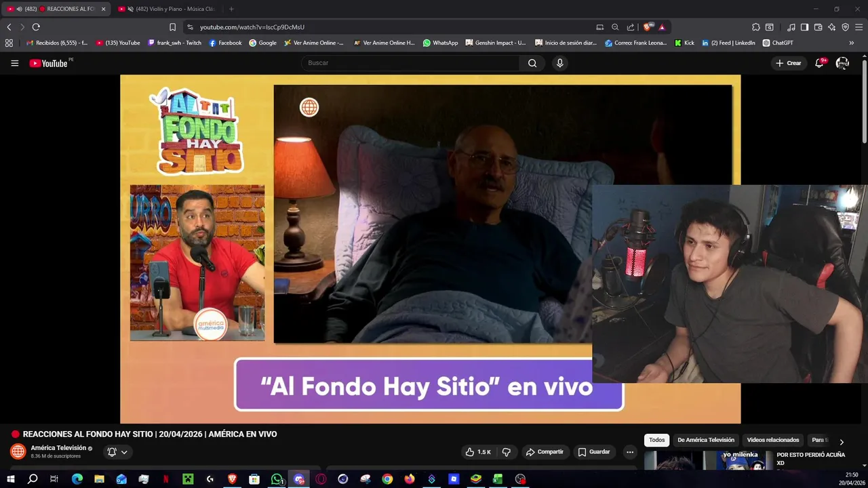Click the page vertical scrollbar
Viewport: 868px width, 488px height.
pyautogui.click(x=864, y=102)
